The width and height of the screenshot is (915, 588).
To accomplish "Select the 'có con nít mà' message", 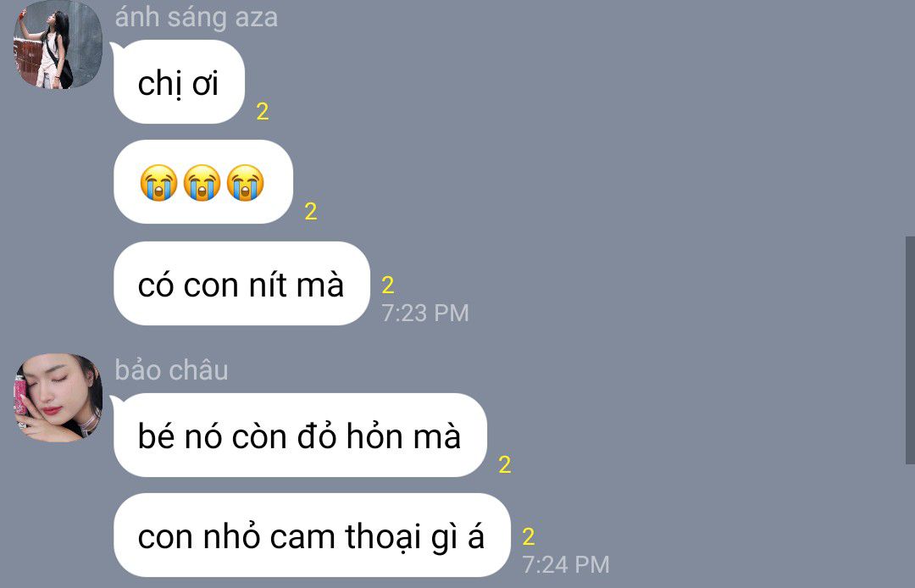I will point(241,284).
